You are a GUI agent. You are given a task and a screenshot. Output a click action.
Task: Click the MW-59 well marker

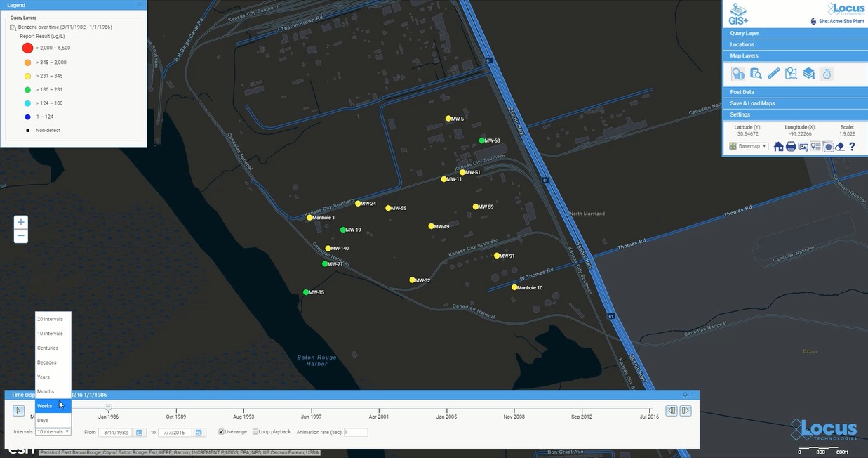476,207
